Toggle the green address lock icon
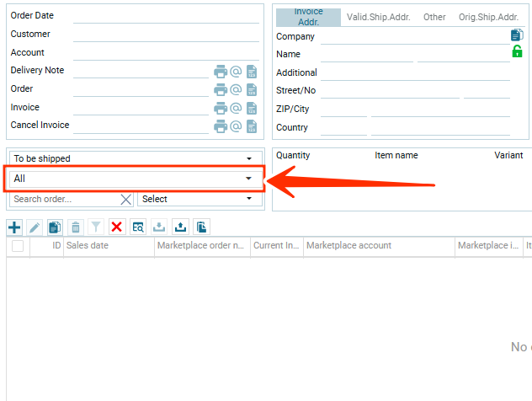This screenshot has height=401, width=532. 517,52
